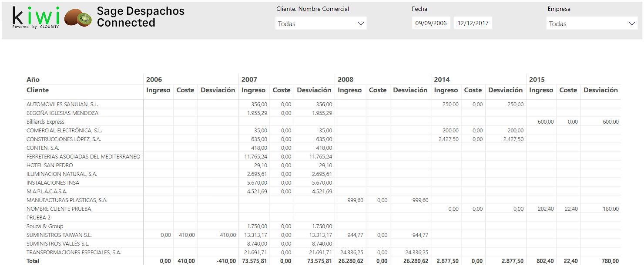Image resolution: width=644 pixels, height=270 pixels.
Task: Click the 2014 year header
Action: pyautogui.click(x=442, y=80)
